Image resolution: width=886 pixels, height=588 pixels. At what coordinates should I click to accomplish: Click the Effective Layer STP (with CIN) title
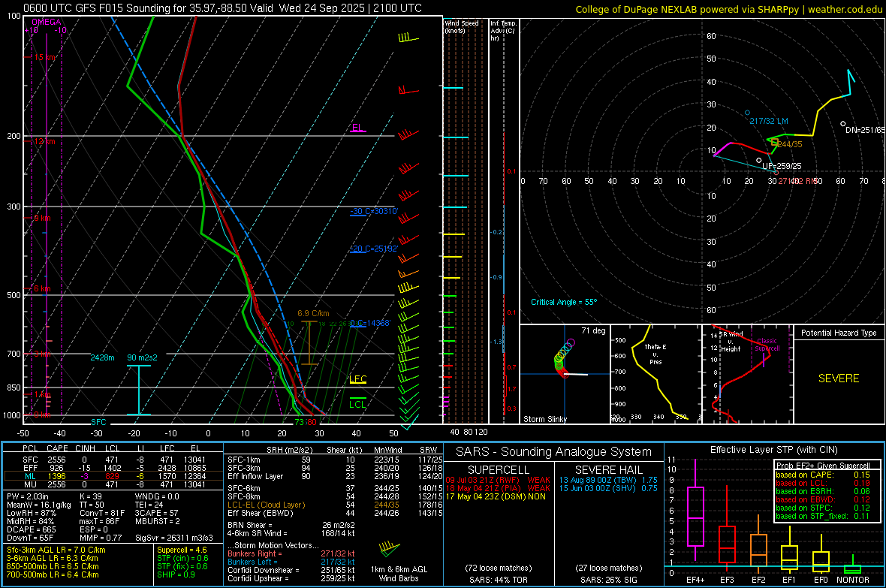773,450
